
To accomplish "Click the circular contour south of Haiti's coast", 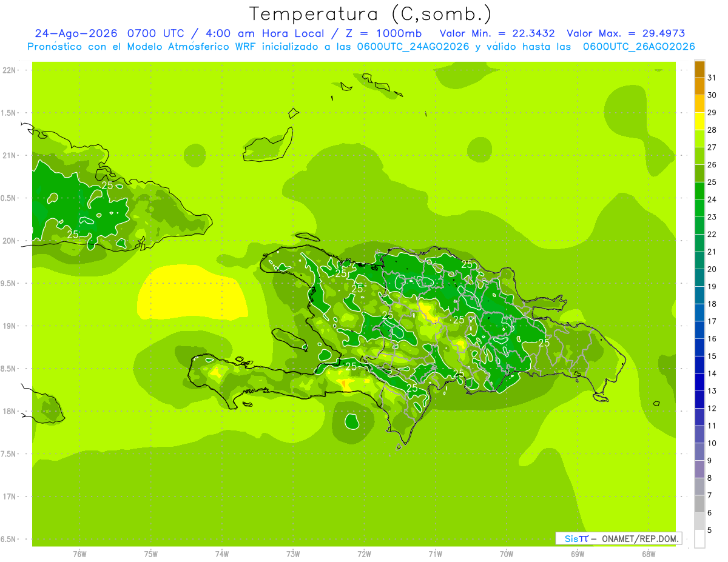I will pos(352,421).
